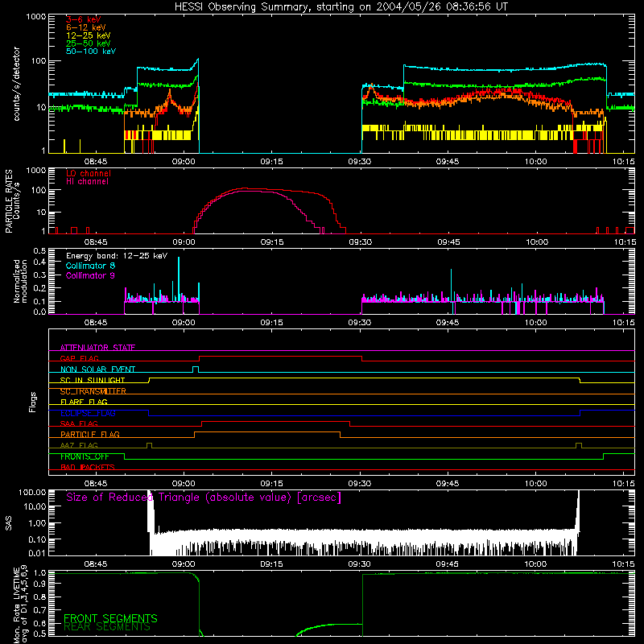This screenshot has width=644, height=644.
Task: Click the SC_TRANSMITTER flag label
Action: click(93, 391)
